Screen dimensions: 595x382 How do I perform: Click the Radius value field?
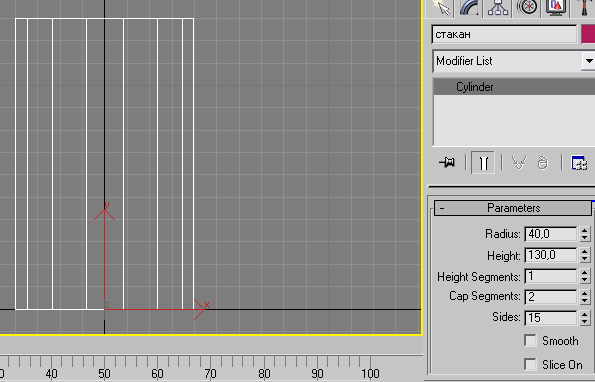[x=551, y=234]
